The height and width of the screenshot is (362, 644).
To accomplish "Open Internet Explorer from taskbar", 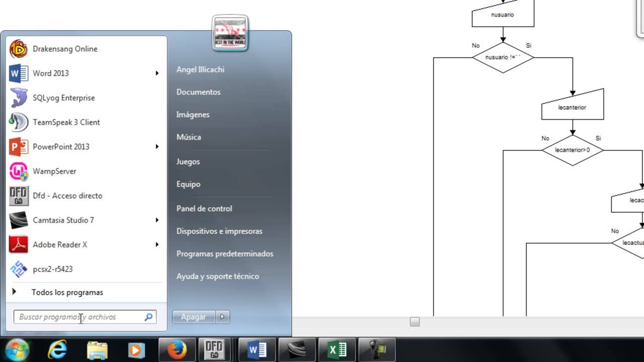I will [57, 350].
